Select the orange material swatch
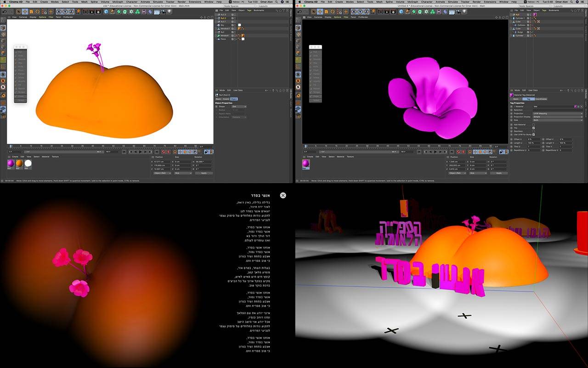Image resolution: width=588 pixels, height=368 pixels. pos(19,163)
